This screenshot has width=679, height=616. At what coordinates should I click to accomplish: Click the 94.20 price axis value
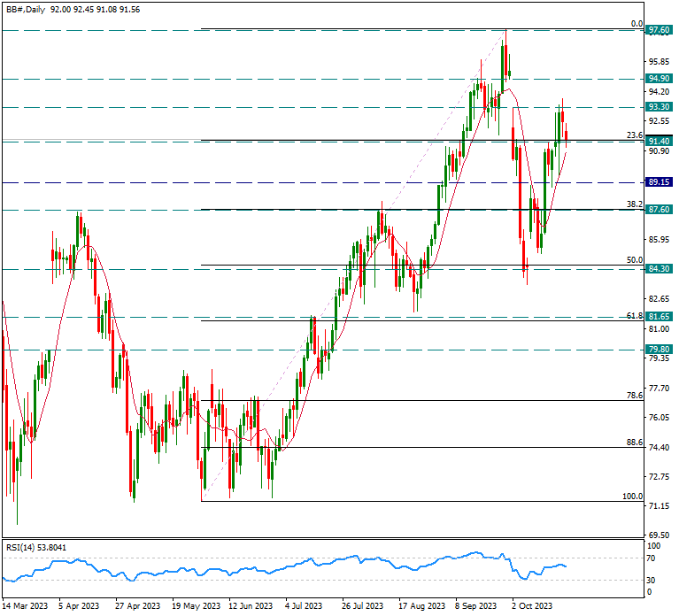(659, 91)
